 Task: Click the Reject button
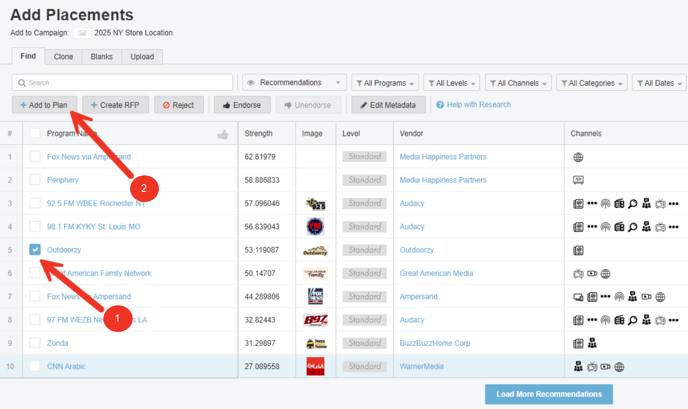click(x=179, y=105)
